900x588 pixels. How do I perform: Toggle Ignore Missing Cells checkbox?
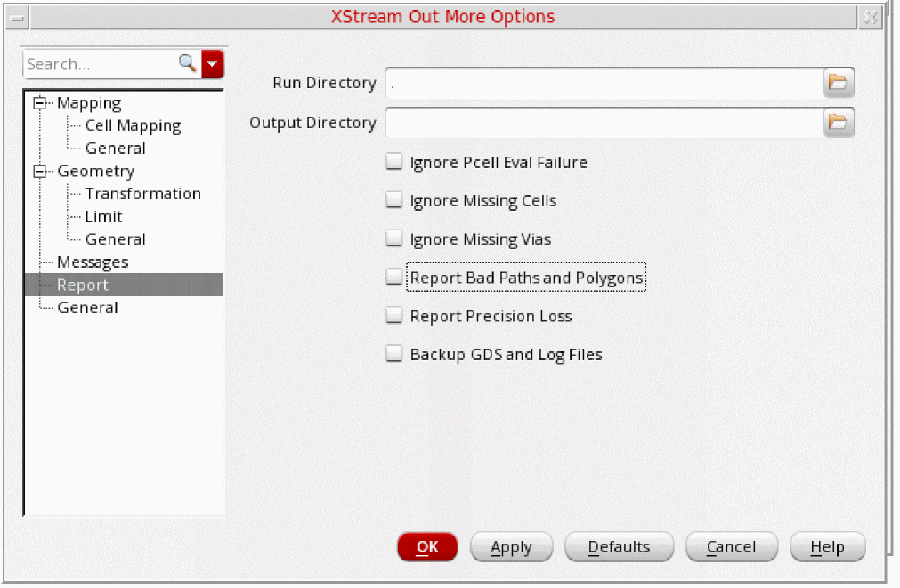(x=394, y=201)
